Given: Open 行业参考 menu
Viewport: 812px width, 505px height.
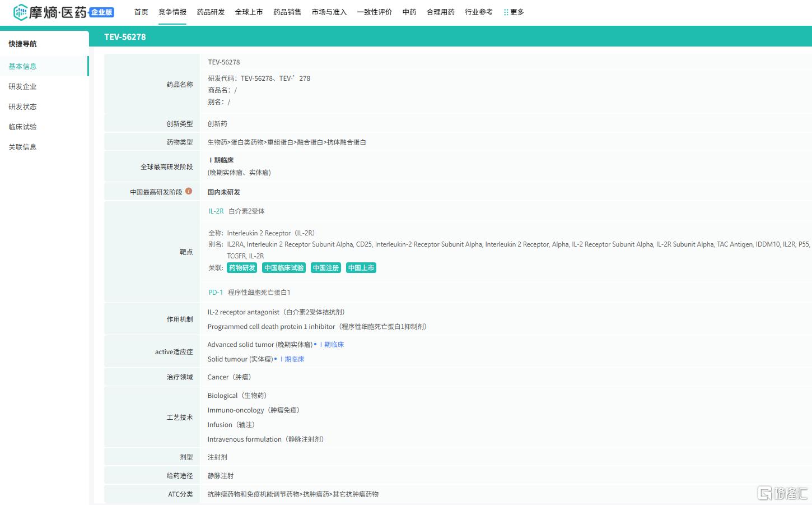Looking at the screenshot, I should click(x=479, y=12).
